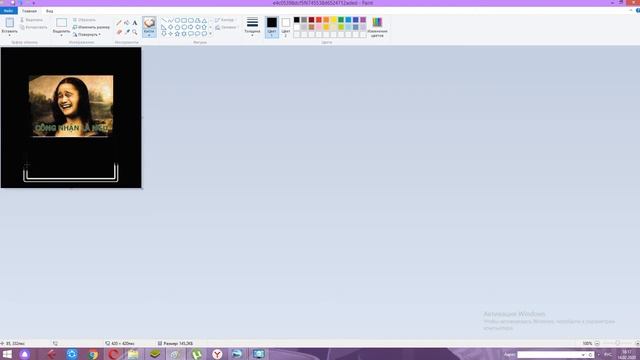This screenshot has height=360, width=640.
Task: Expand the shapes gallery more arrow
Action: point(211,34)
